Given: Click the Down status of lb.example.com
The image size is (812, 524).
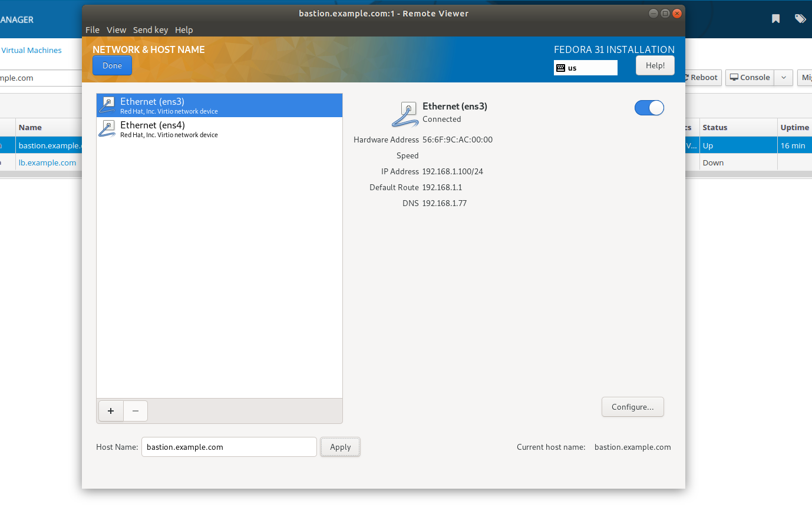Looking at the screenshot, I should pyautogui.click(x=713, y=162).
